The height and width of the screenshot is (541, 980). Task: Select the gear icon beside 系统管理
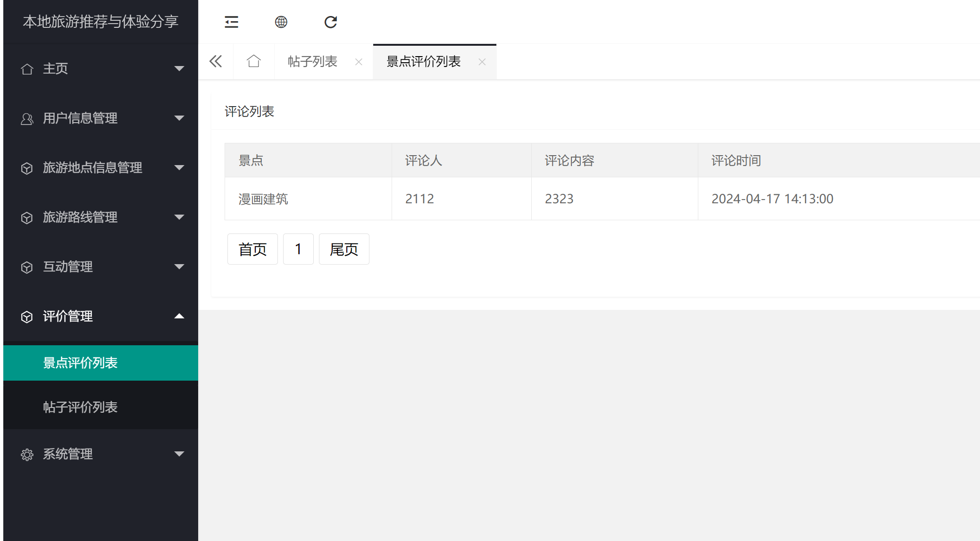pyautogui.click(x=27, y=454)
